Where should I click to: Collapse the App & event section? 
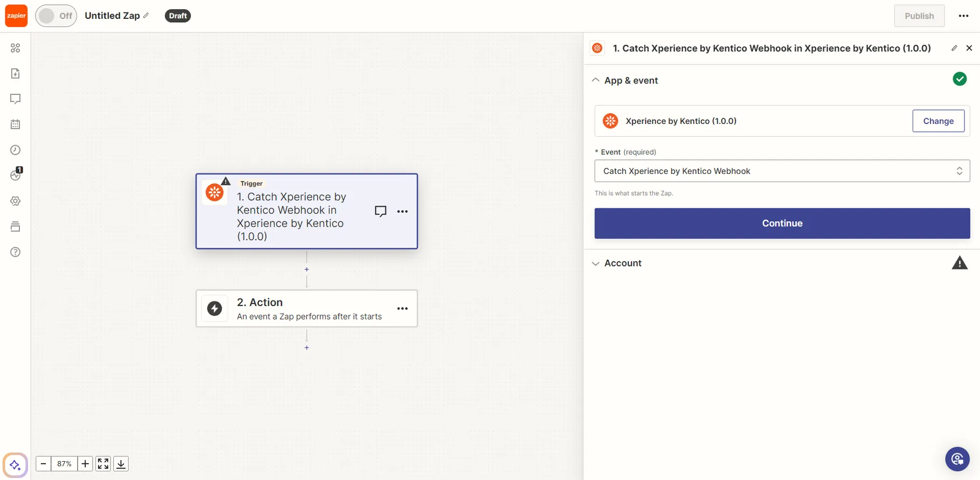pos(596,80)
